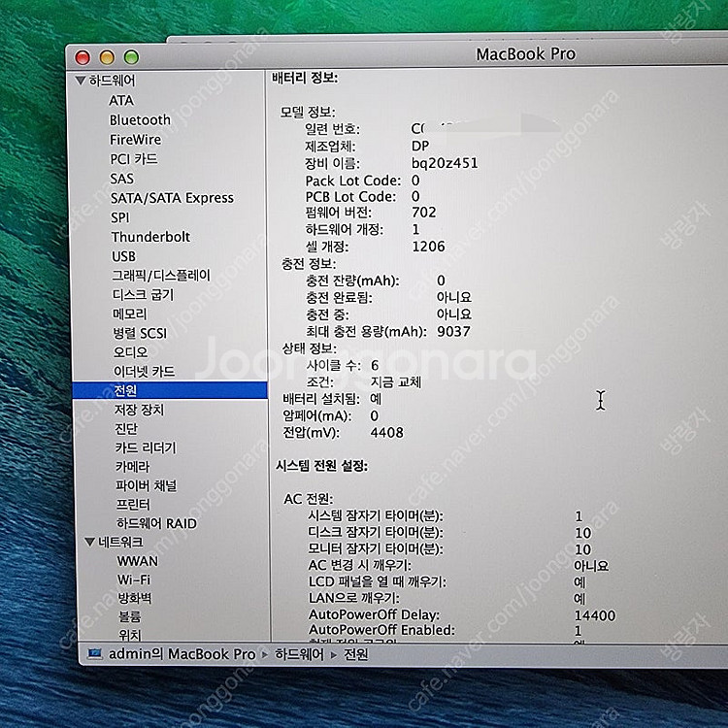This screenshot has height=728, width=728.
Task: Click 시스템 전원 설정: heading
Action: point(322,466)
